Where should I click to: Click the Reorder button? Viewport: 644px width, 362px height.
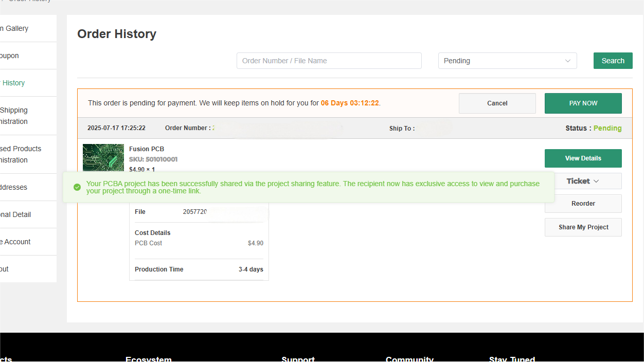[x=583, y=204]
